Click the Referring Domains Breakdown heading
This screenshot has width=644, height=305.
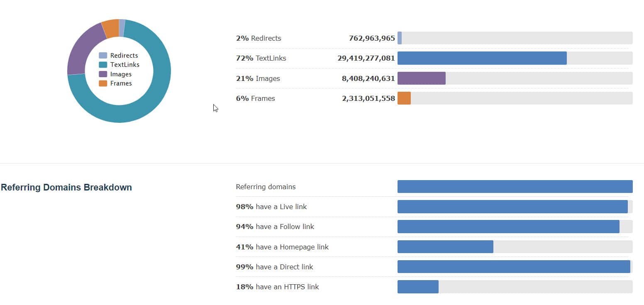(x=66, y=187)
